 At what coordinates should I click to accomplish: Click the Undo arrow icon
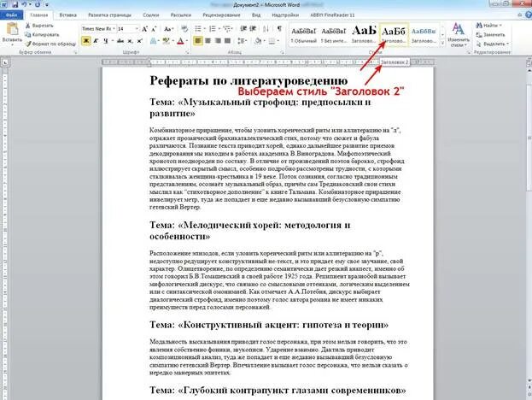25,5
